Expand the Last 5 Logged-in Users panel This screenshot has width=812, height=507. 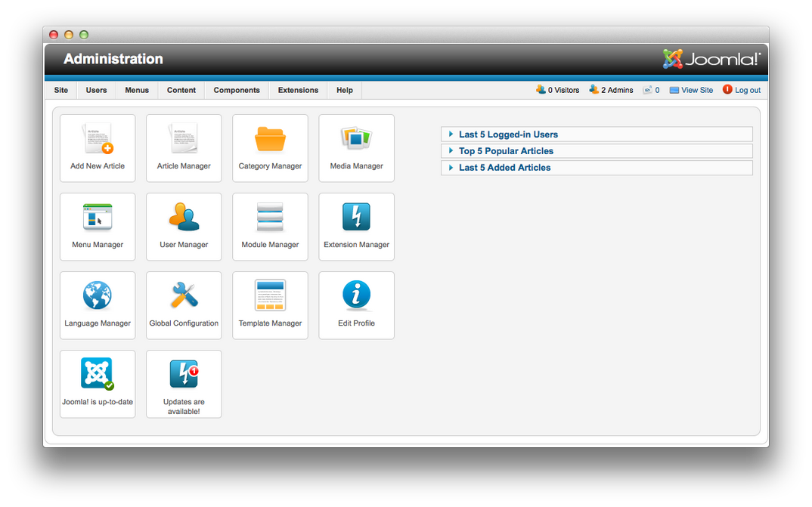click(508, 134)
